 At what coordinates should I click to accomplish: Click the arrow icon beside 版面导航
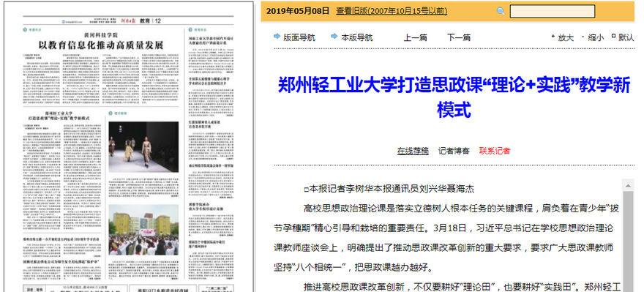(x=277, y=37)
